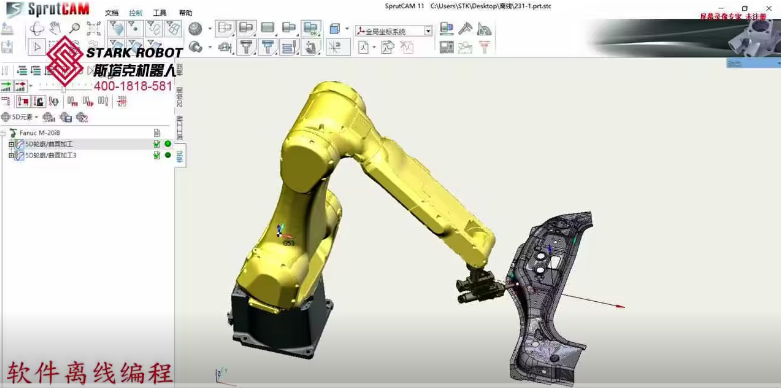Open the caliper measurement tool

[x=465, y=28]
